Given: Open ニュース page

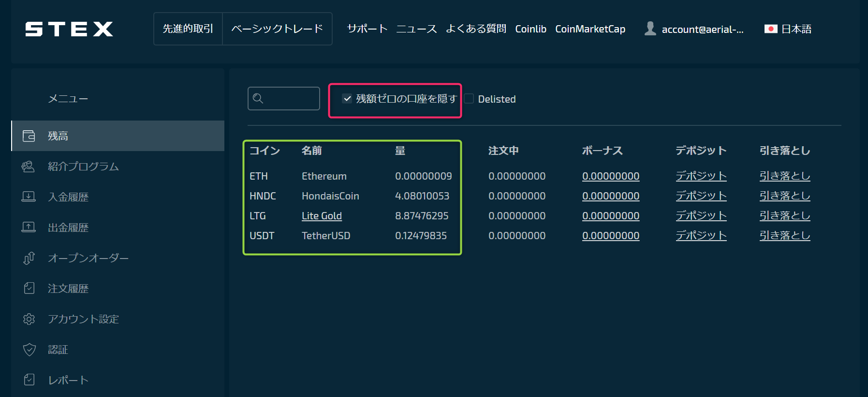Looking at the screenshot, I should click(x=416, y=29).
